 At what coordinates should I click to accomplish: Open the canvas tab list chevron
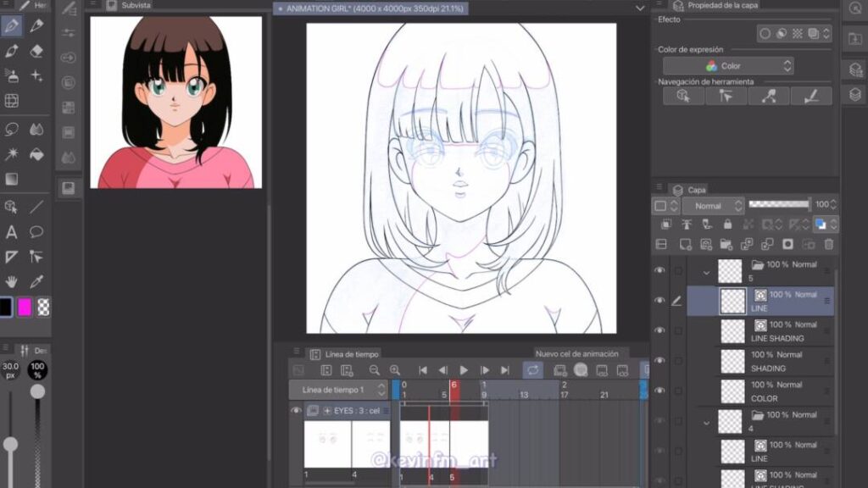(640, 8)
